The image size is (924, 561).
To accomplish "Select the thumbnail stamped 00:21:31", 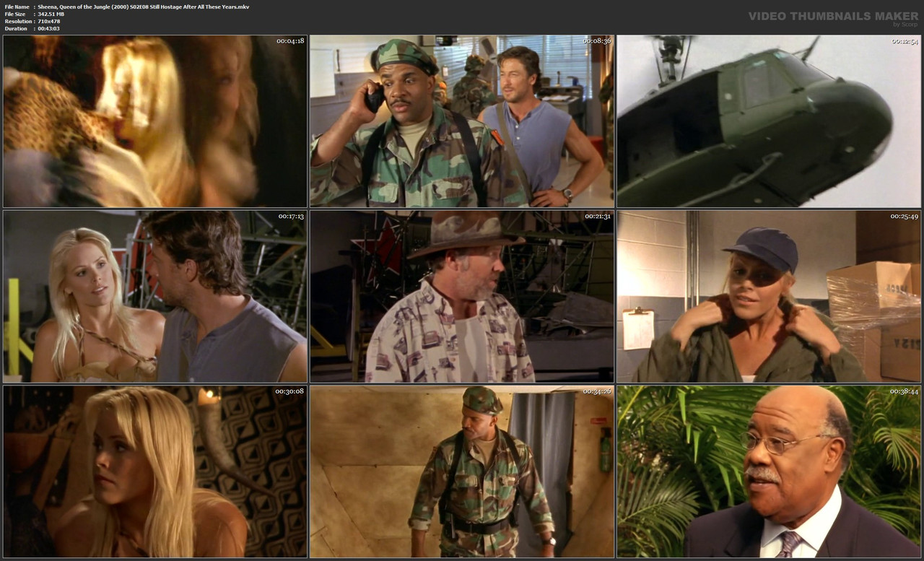I will coord(462,296).
